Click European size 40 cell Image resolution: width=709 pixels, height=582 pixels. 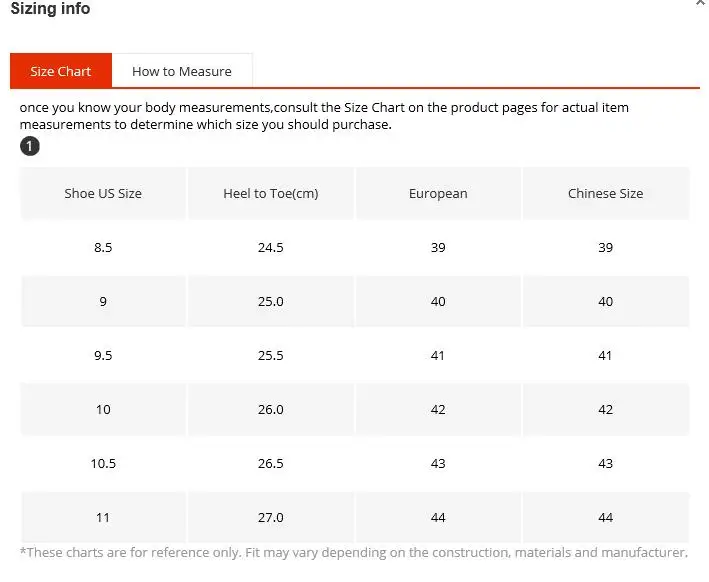pos(438,301)
